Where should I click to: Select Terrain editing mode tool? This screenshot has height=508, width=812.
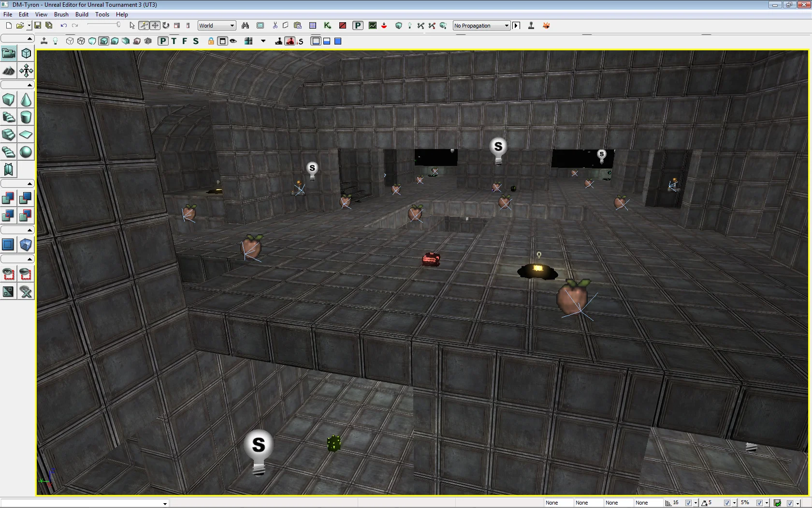coord(9,71)
